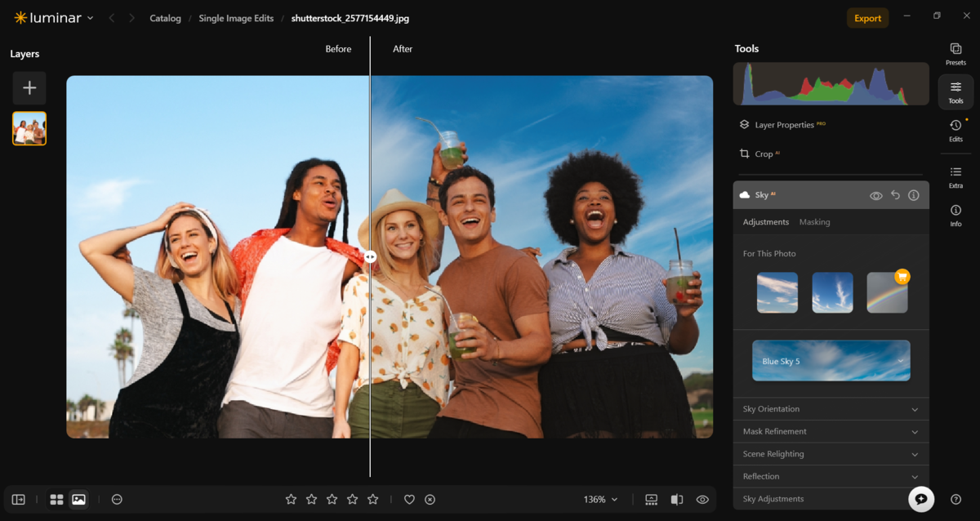Switch to single image view
This screenshot has width=980, height=521.
[x=78, y=499]
